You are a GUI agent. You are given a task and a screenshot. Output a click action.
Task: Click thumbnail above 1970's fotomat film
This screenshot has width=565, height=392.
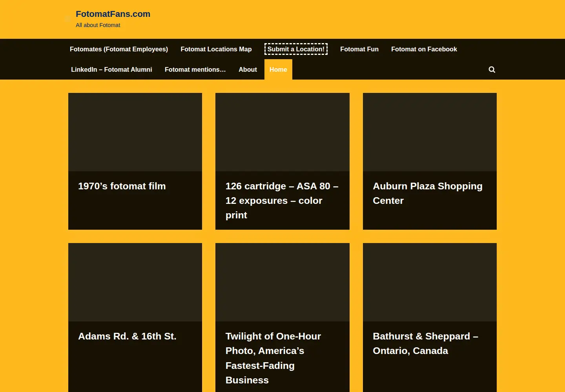click(135, 132)
